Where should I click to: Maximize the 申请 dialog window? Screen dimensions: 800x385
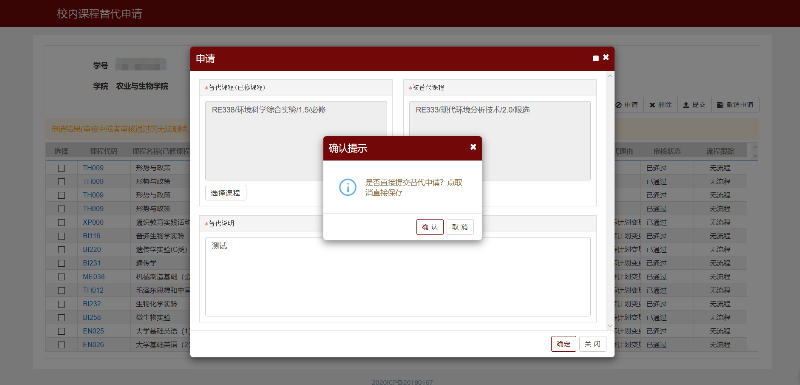tap(595, 58)
